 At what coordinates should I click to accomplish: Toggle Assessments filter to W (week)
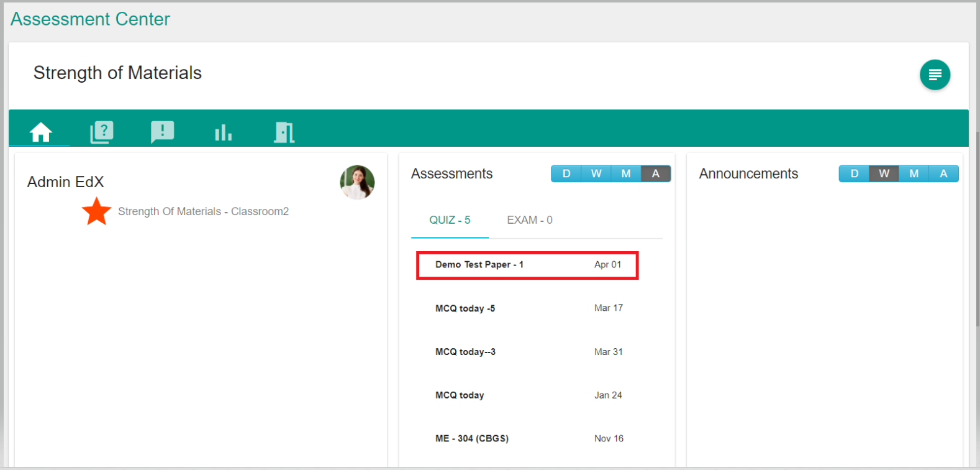point(596,174)
